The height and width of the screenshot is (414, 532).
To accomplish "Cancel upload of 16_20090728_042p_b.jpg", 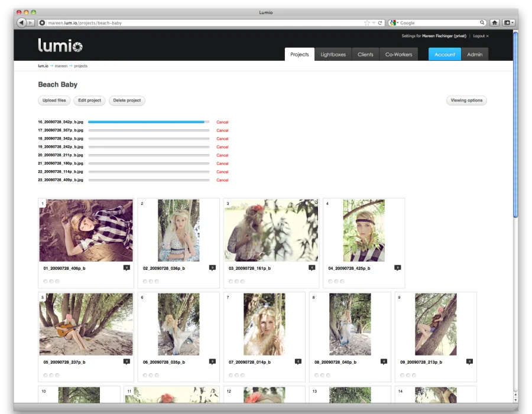I will pos(222,122).
